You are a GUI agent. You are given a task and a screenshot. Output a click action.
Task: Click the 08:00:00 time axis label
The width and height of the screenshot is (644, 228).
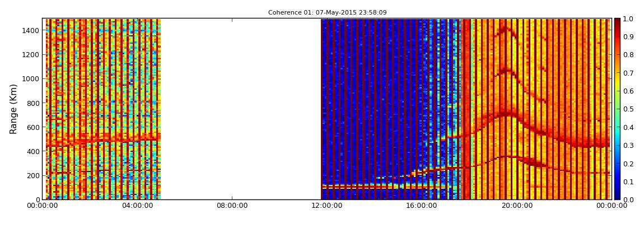[232, 206]
